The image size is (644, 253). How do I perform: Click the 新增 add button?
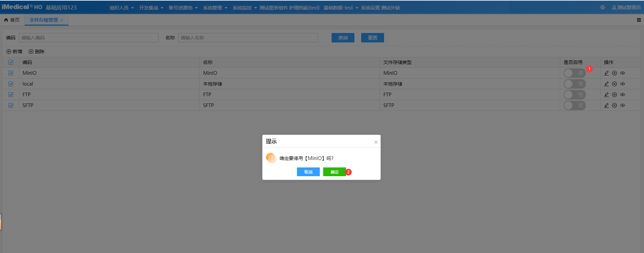tap(14, 52)
